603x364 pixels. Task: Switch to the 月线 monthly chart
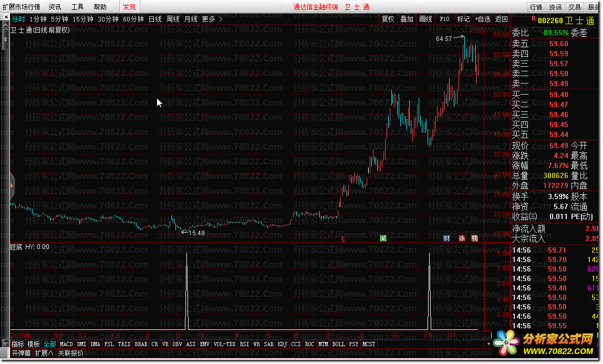click(x=191, y=19)
